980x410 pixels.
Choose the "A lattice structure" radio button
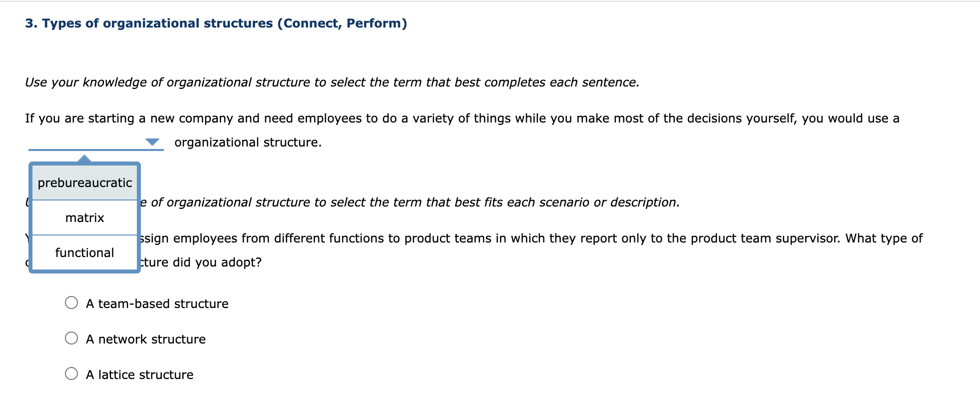point(72,372)
